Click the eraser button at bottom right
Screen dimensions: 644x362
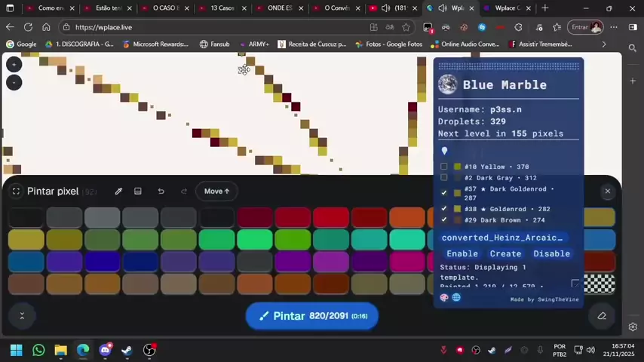tap(601, 316)
